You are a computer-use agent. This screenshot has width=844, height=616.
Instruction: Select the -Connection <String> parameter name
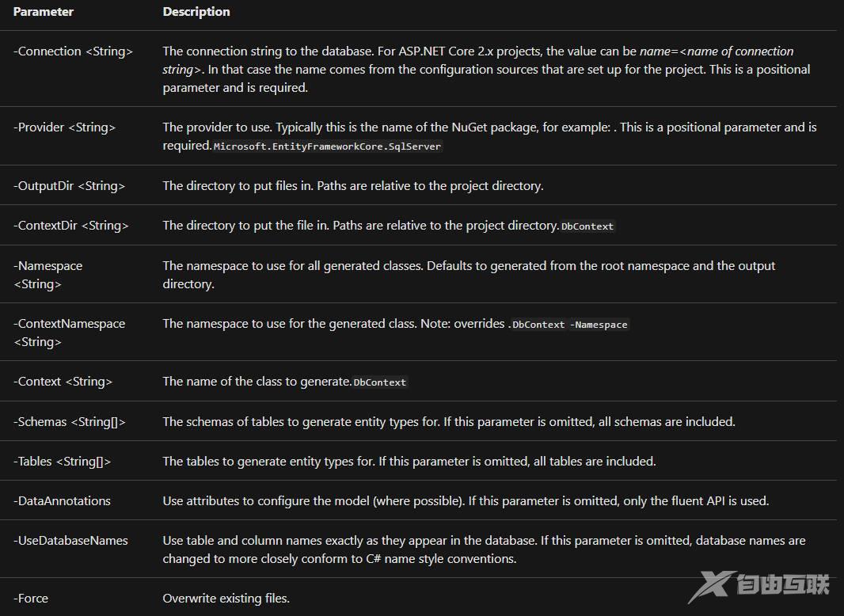[x=74, y=51]
